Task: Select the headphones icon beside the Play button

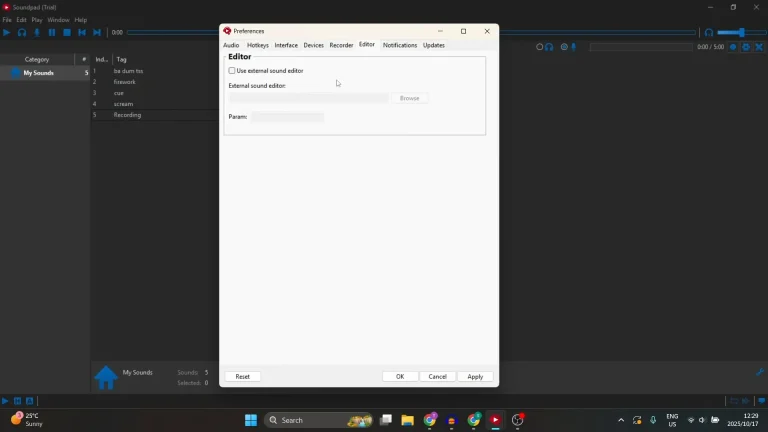Action: tap(22, 32)
